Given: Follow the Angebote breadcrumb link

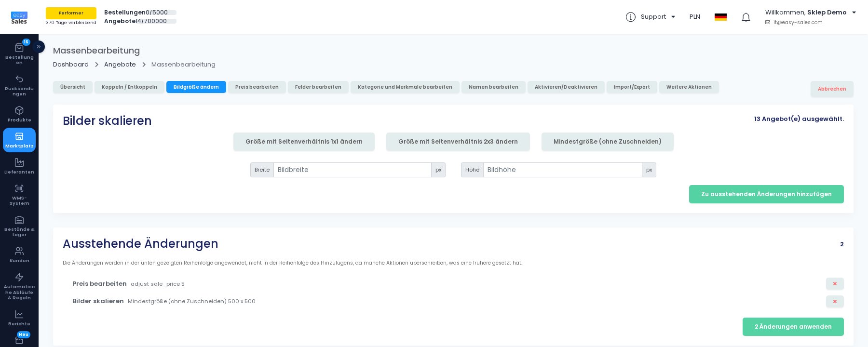Looking at the screenshot, I should [x=120, y=65].
